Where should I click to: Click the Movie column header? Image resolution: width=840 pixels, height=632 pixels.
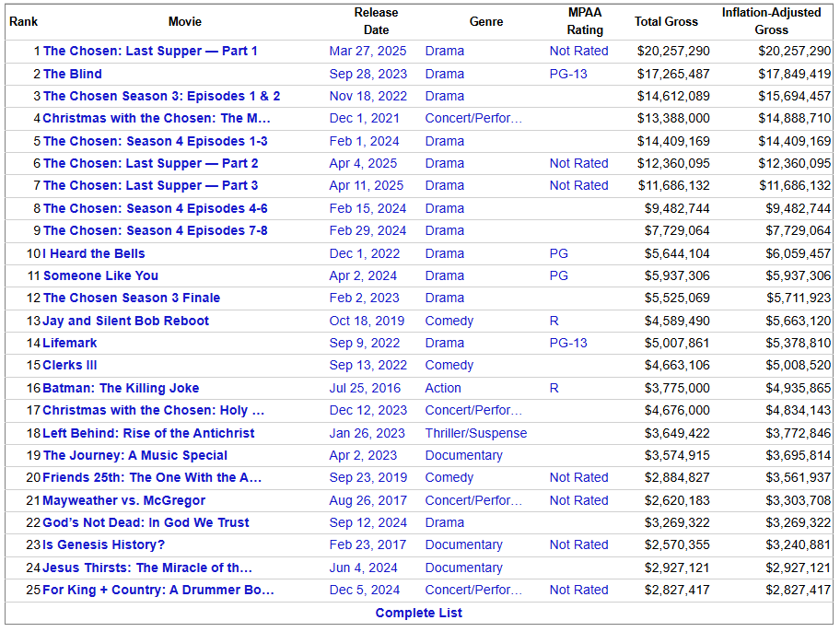tap(185, 21)
